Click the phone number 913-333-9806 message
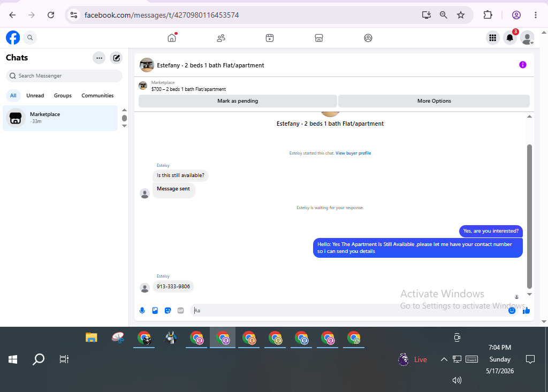 coord(173,287)
